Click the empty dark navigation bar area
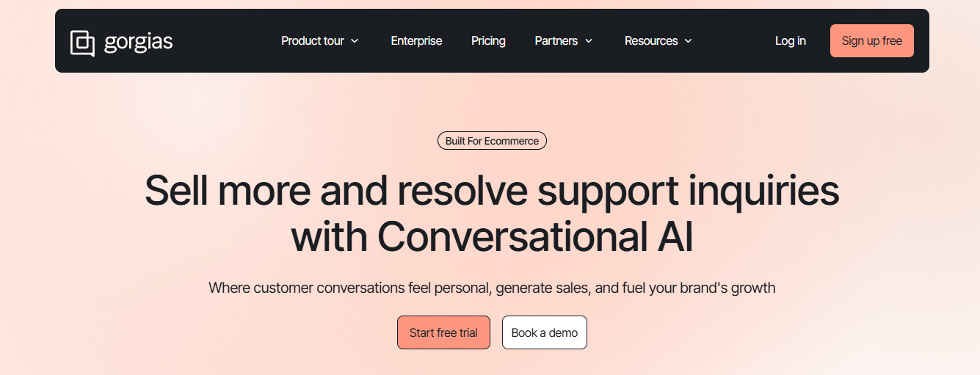 point(220,41)
